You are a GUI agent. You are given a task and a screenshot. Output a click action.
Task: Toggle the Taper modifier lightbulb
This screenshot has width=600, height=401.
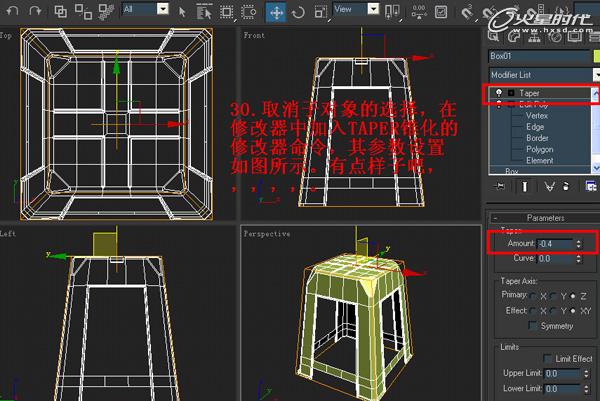pyautogui.click(x=499, y=93)
